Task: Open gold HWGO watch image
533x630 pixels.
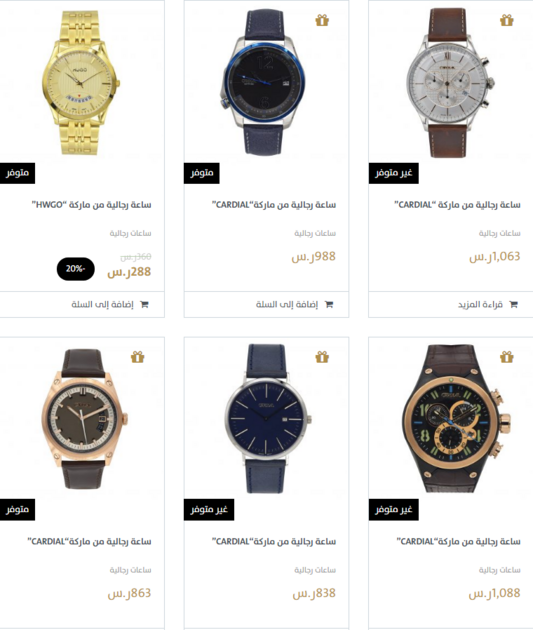Action: [81, 82]
